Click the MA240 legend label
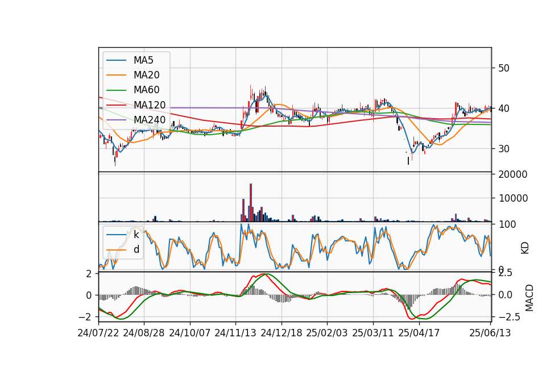The height and width of the screenshot is (392, 546). click(150, 120)
